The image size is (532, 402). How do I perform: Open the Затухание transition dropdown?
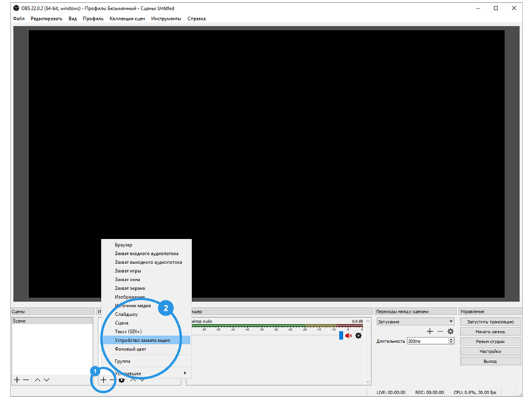tap(415, 321)
